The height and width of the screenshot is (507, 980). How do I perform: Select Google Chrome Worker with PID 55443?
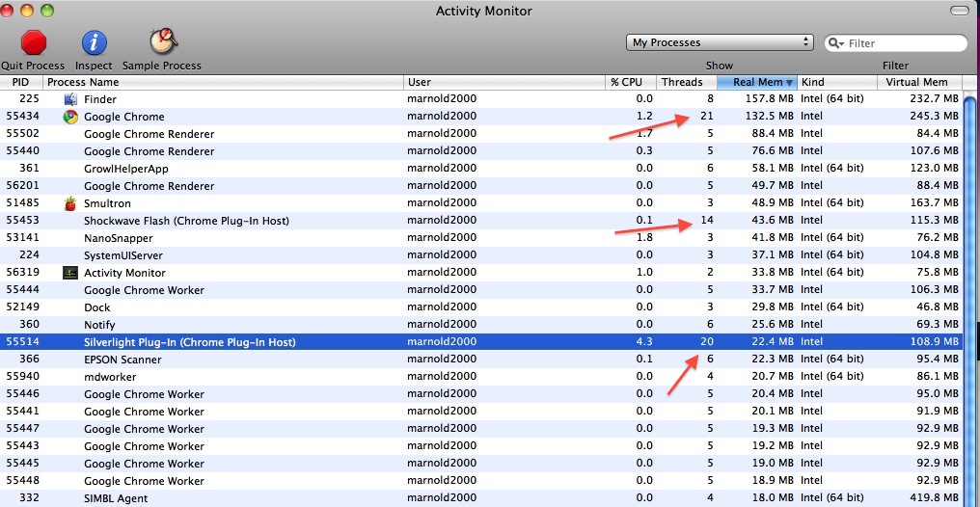[x=481, y=446]
